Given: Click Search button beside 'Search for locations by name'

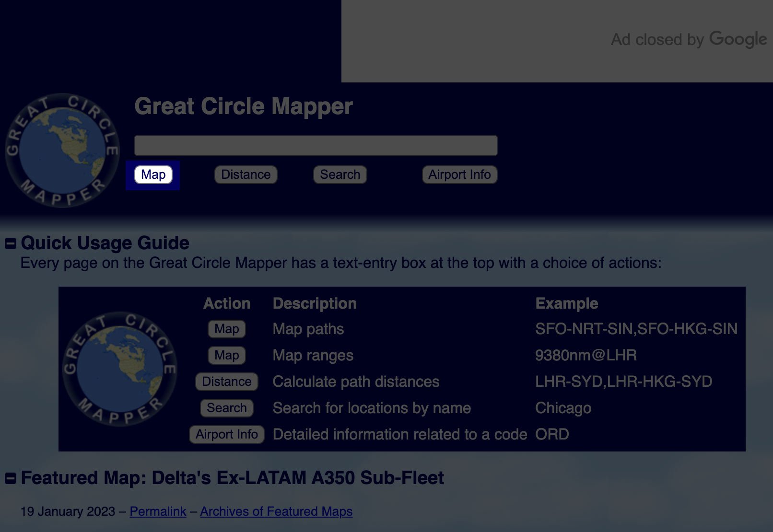Looking at the screenshot, I should [x=226, y=408].
